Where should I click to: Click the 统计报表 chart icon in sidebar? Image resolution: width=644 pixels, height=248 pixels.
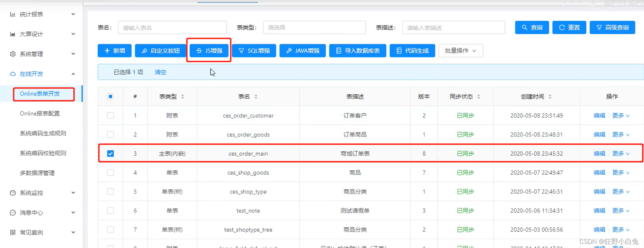[x=13, y=14]
